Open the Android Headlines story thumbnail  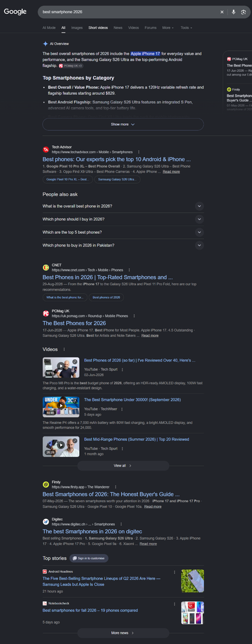pyautogui.click(x=192, y=580)
